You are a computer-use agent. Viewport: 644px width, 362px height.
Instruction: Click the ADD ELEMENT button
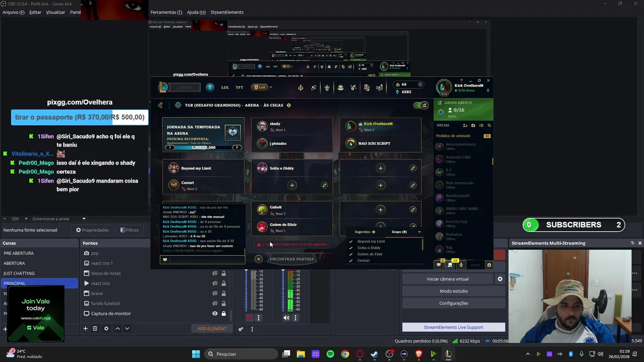212,328
